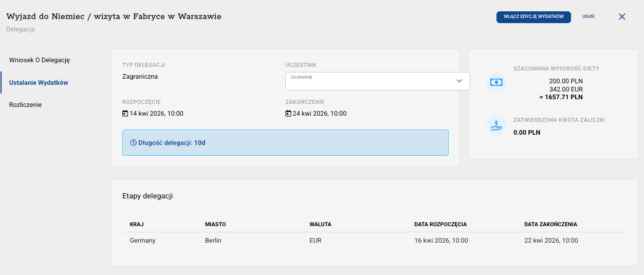This screenshot has width=644, height=275.
Task: Click the Data Zakończenia column header
Action: click(550, 225)
